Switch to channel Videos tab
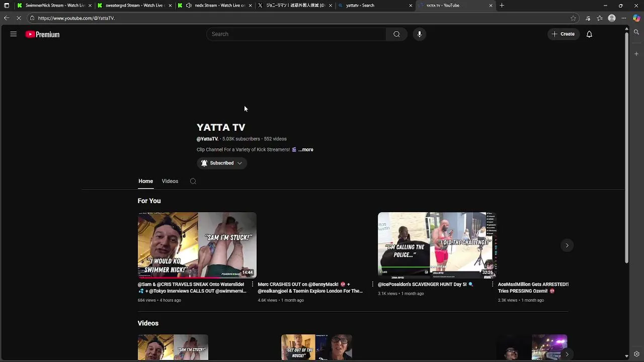Screen dimensions: 644x362 pos(170,181)
